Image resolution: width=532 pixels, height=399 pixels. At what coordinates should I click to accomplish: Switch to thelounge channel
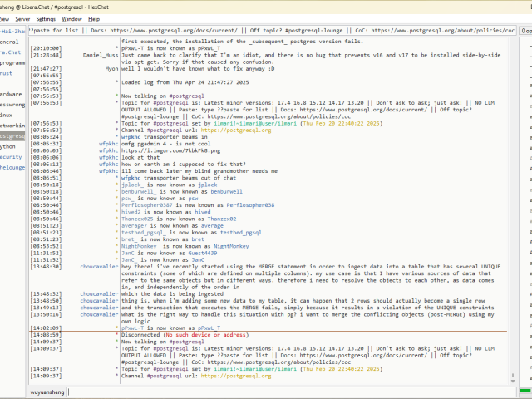point(12,167)
